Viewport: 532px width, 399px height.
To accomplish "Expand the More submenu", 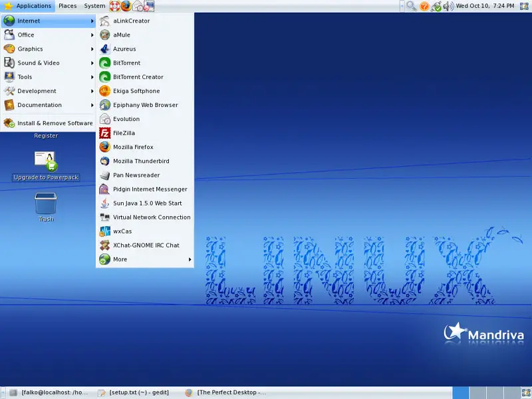I will tap(120, 259).
